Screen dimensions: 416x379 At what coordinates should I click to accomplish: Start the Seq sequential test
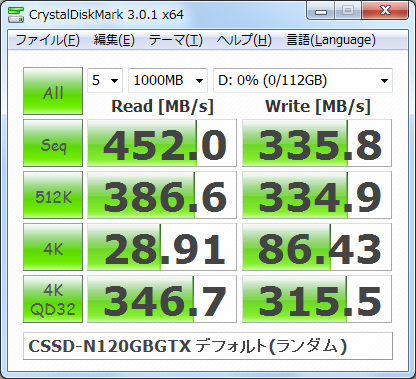(x=53, y=143)
